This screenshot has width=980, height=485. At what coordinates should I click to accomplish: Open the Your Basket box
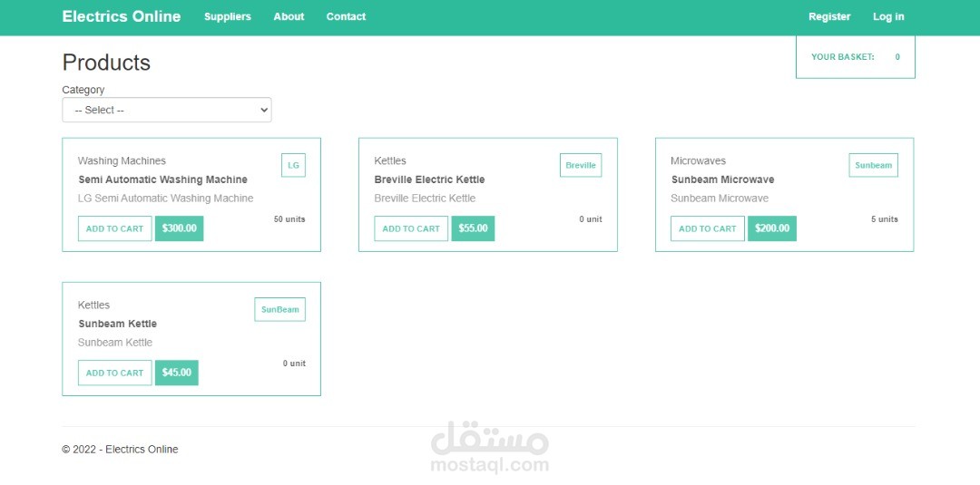(855, 57)
